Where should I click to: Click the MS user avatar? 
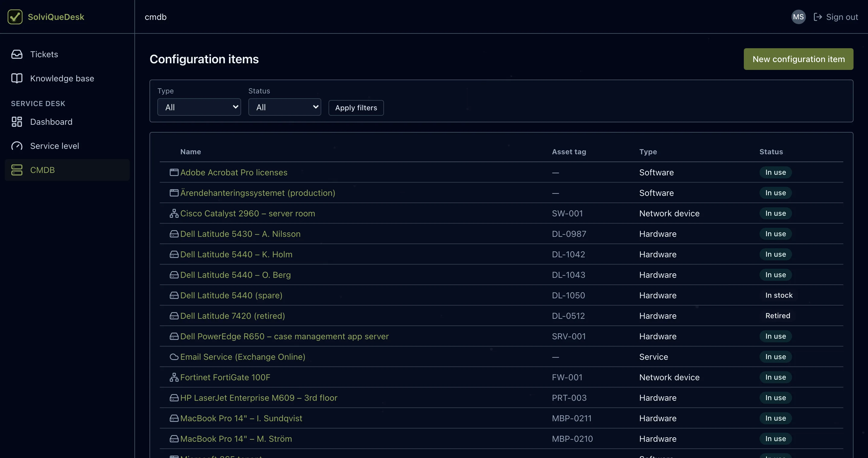click(798, 17)
